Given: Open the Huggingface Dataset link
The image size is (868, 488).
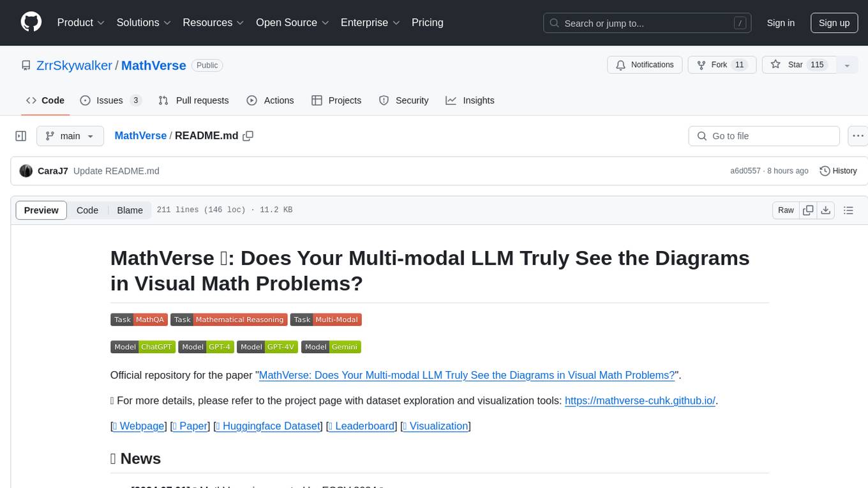Looking at the screenshot, I should point(268,426).
